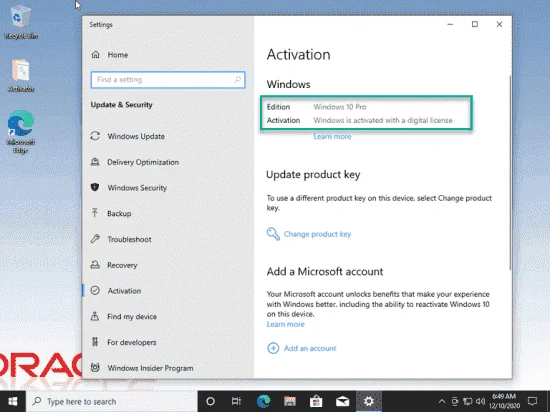Click the Windows 10 Pro edition text
The height and width of the screenshot is (412, 550).
(340, 107)
